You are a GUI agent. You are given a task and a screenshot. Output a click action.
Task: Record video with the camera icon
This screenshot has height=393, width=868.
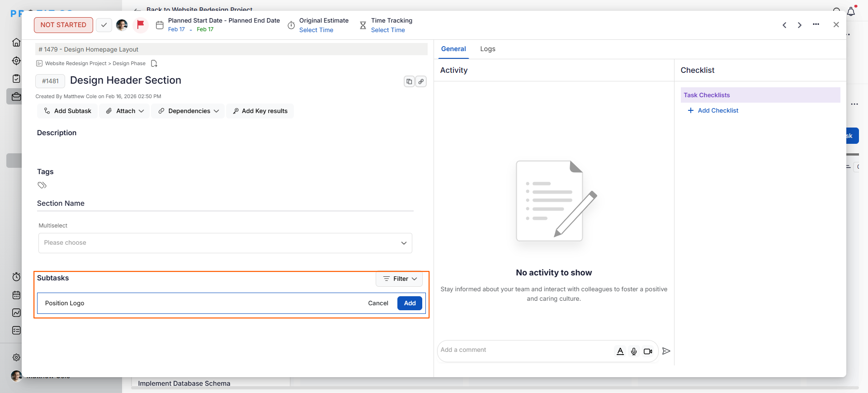click(648, 351)
